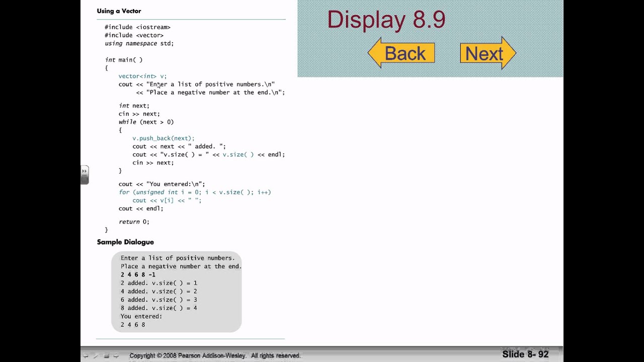Click '2 added. v.size( ) = 1' output
This screenshot has height=362, width=644.
pos(159,283)
